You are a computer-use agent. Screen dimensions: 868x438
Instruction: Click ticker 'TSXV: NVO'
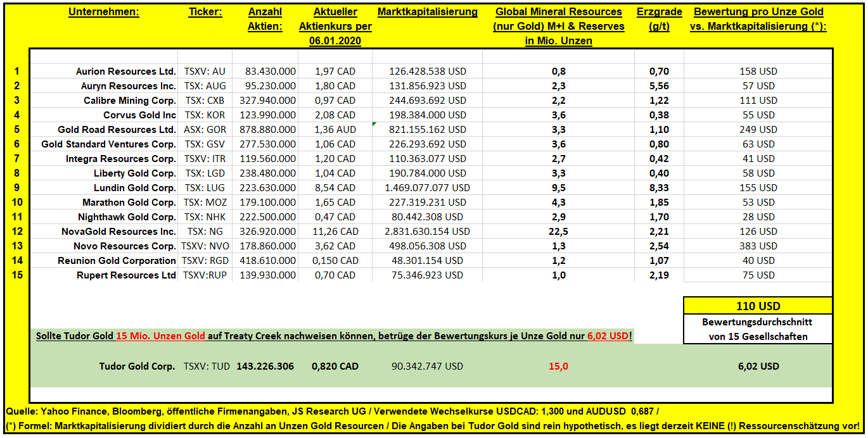pos(205,246)
